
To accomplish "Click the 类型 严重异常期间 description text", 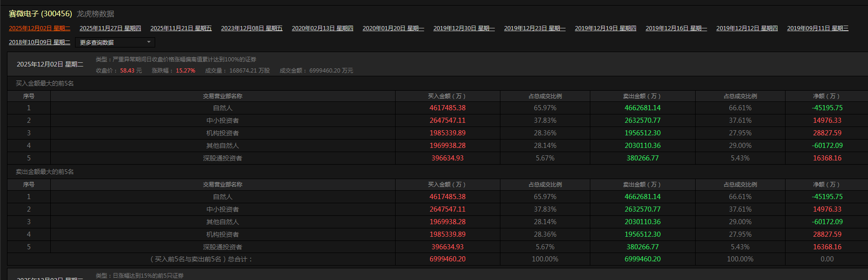I will point(176,60).
